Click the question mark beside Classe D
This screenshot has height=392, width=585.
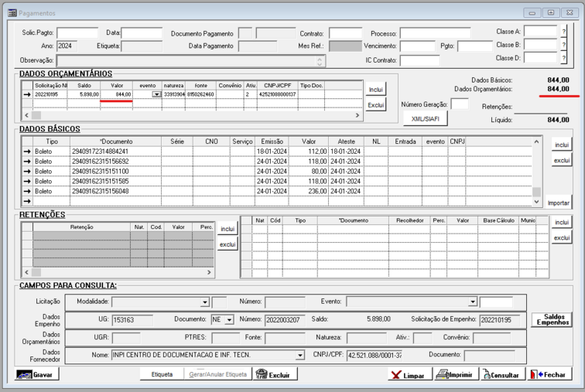[563, 58]
